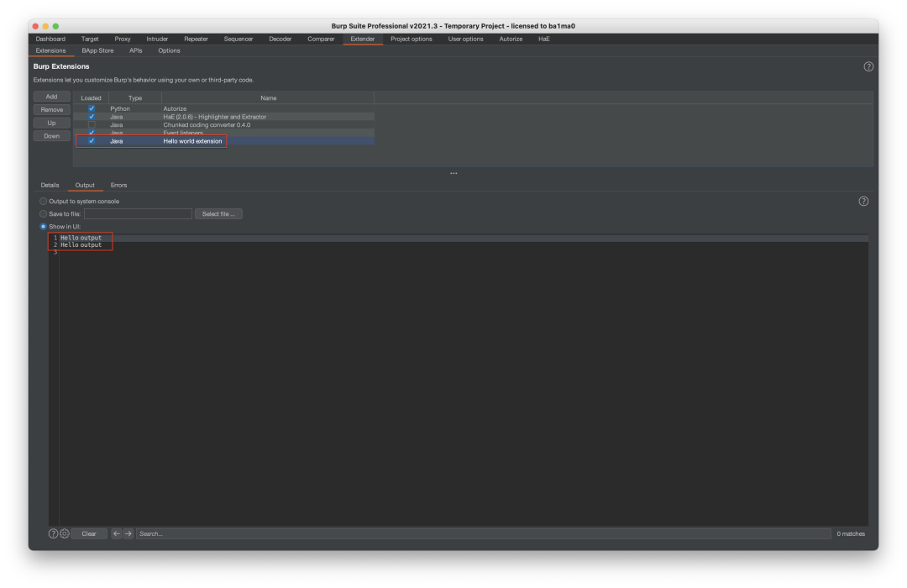Switch to the Target tab

[90, 39]
